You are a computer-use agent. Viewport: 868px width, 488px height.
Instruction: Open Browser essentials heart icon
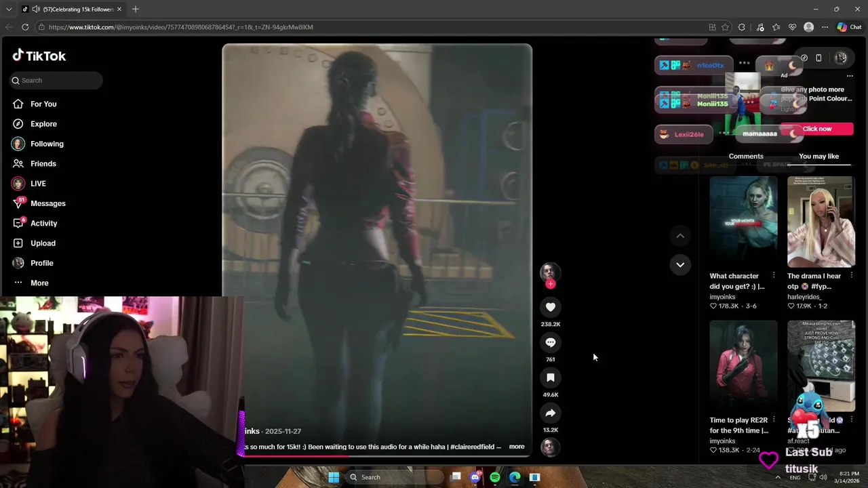[792, 27]
